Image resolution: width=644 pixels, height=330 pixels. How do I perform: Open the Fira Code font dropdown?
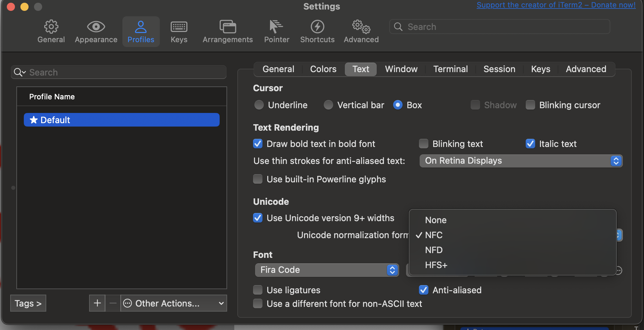click(x=326, y=270)
